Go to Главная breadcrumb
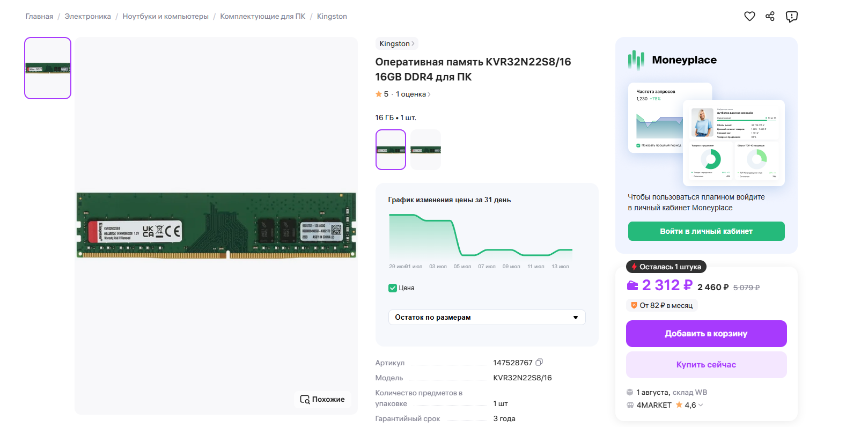 (x=39, y=16)
